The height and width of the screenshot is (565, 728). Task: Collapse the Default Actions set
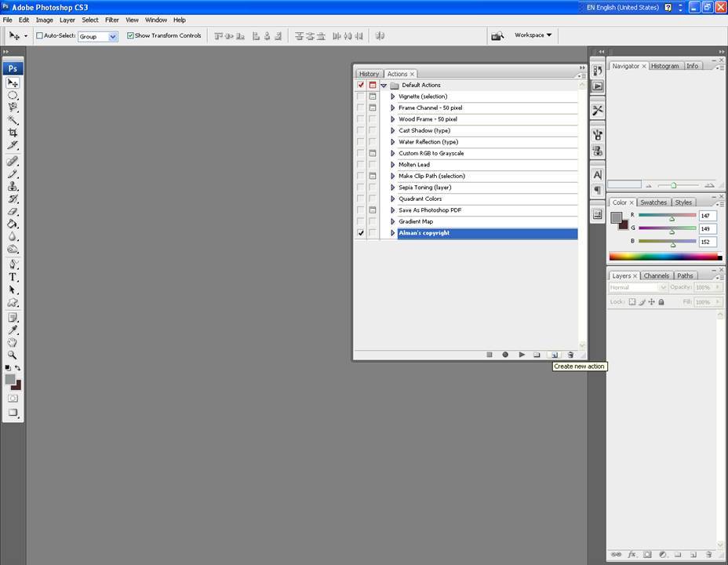pyautogui.click(x=384, y=86)
